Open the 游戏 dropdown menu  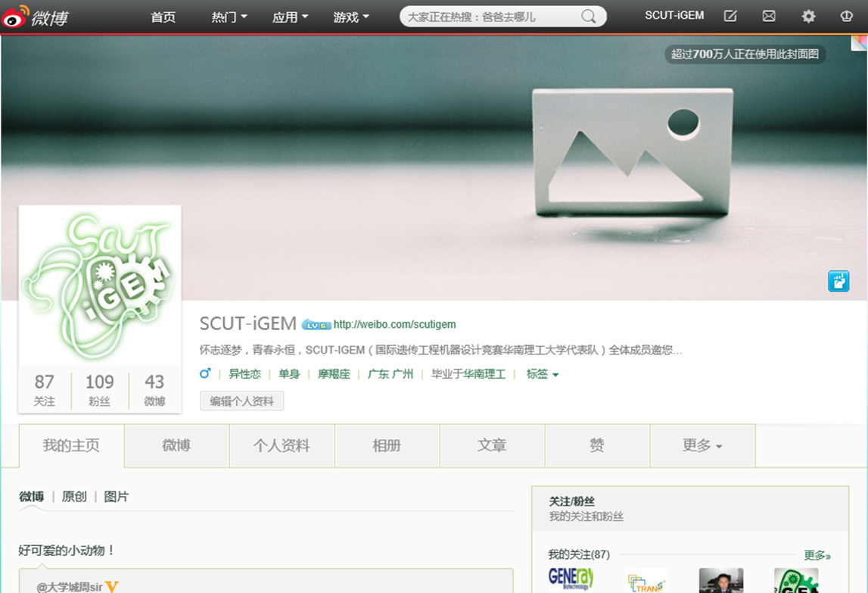click(351, 17)
